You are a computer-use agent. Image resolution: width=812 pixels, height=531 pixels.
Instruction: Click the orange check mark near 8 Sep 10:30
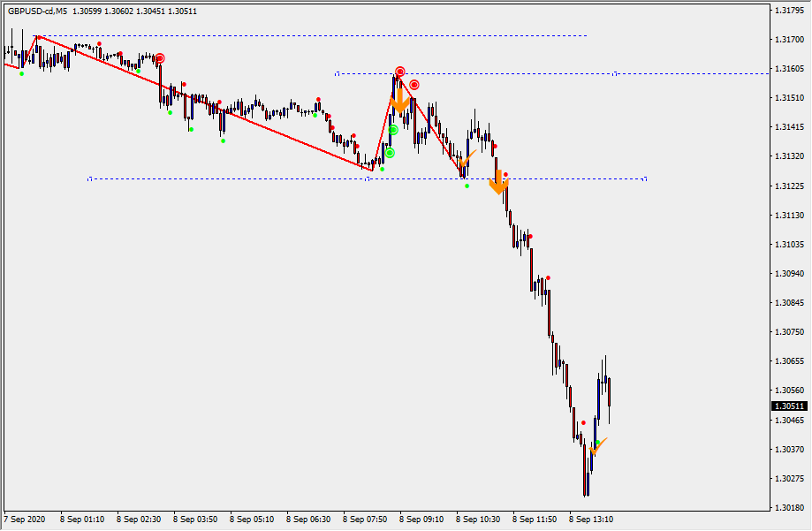click(467, 160)
